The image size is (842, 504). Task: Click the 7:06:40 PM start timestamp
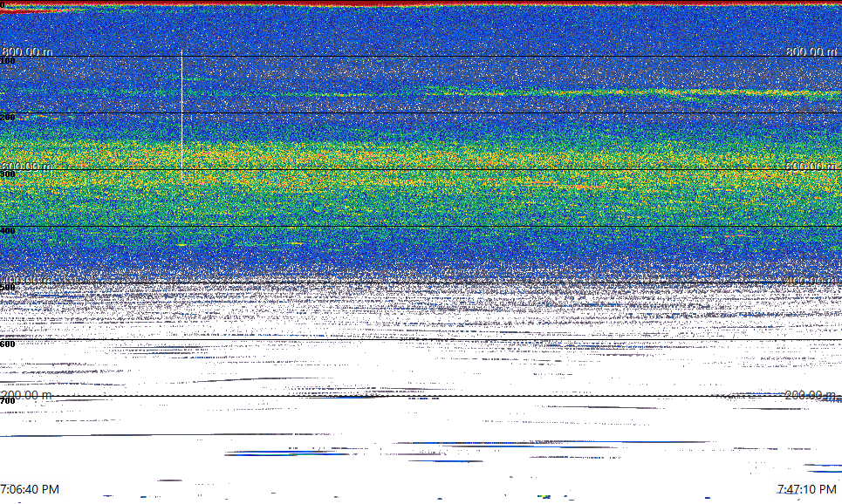coord(30,489)
